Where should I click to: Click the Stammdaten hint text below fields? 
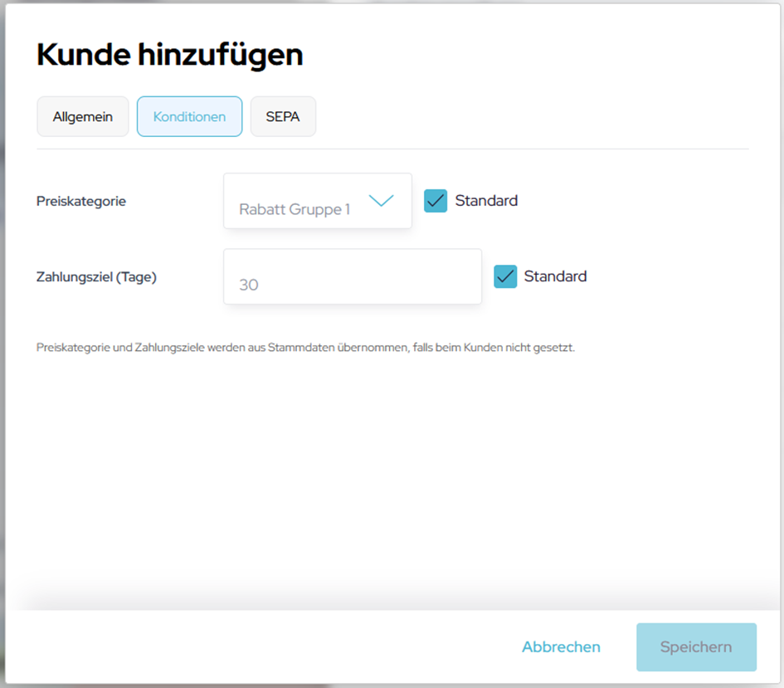tap(305, 348)
